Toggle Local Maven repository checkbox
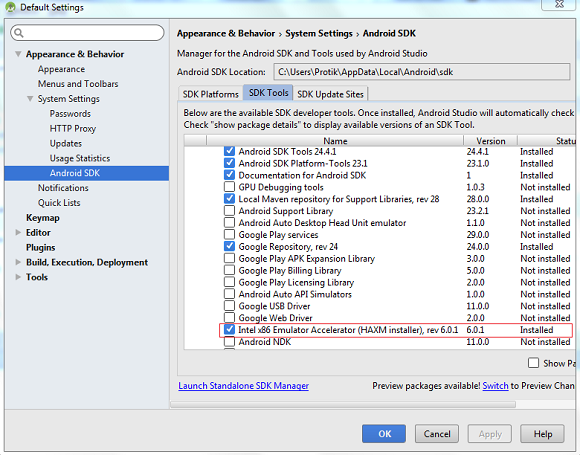The width and height of the screenshot is (580, 455). tap(229, 198)
